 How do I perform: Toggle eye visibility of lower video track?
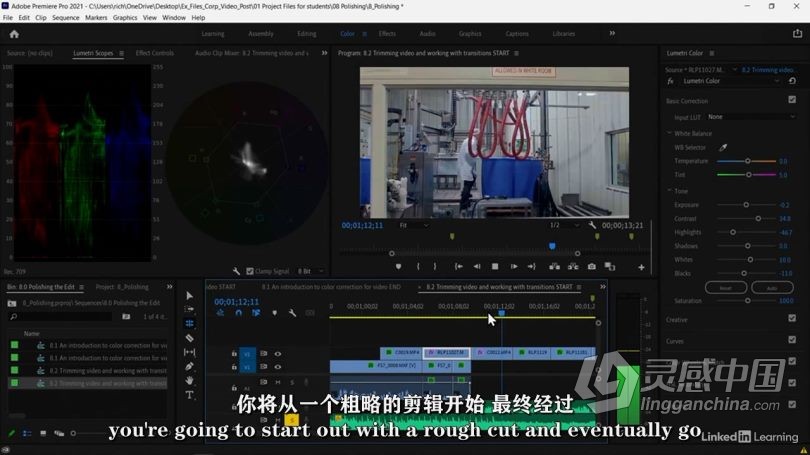(x=278, y=367)
